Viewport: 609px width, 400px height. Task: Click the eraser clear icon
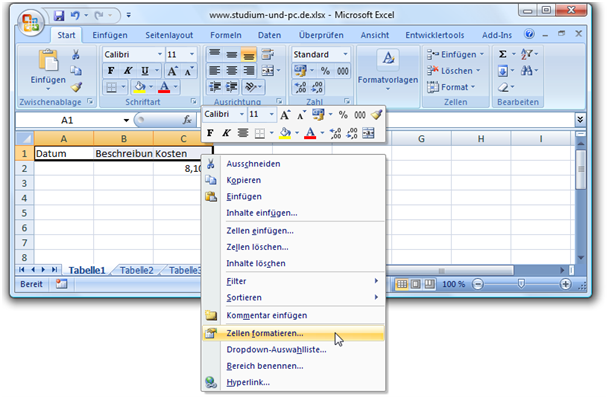tap(503, 87)
